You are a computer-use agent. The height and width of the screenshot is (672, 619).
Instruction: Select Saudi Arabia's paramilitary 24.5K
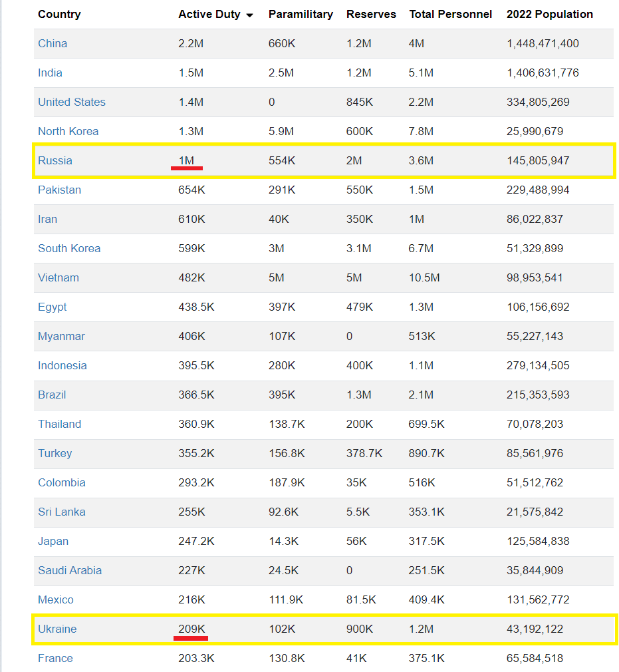pos(283,570)
